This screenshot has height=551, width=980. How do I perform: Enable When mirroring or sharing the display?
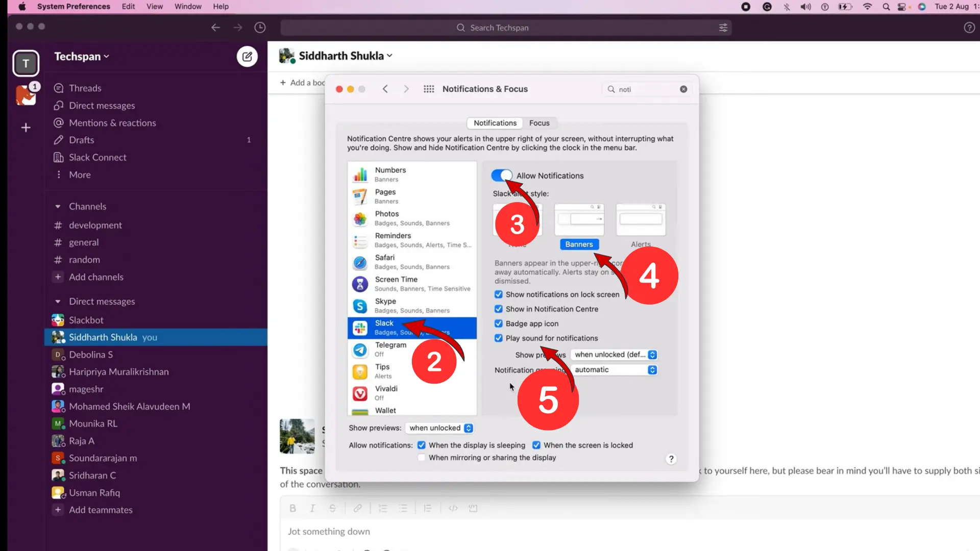click(421, 458)
